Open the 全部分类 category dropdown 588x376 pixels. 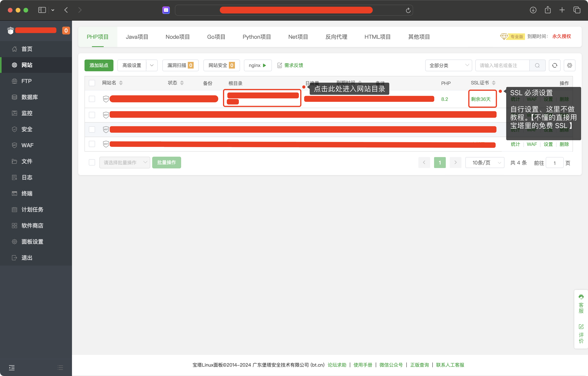pos(448,66)
